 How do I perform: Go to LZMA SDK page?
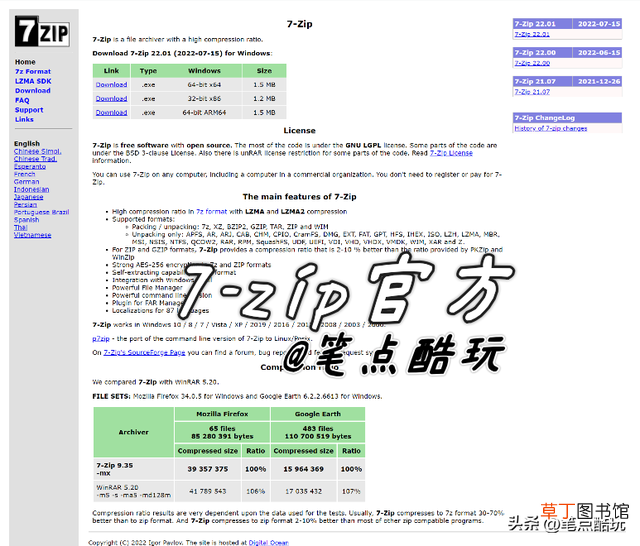tap(33, 81)
